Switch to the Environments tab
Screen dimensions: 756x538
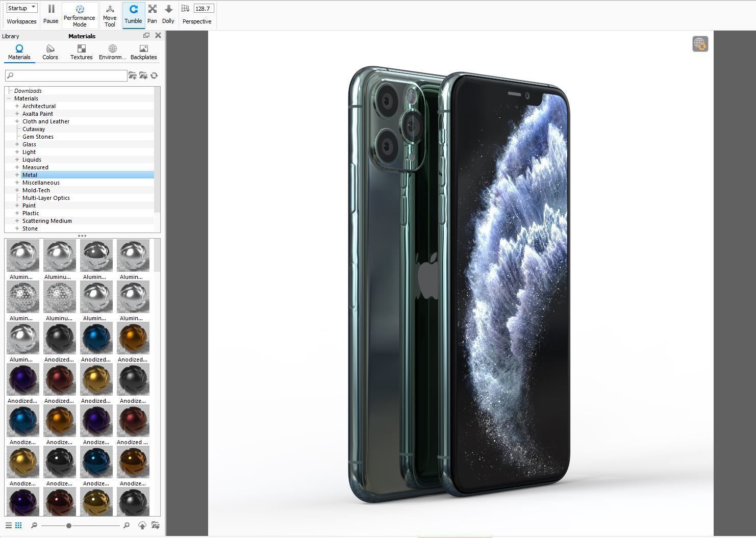113,52
